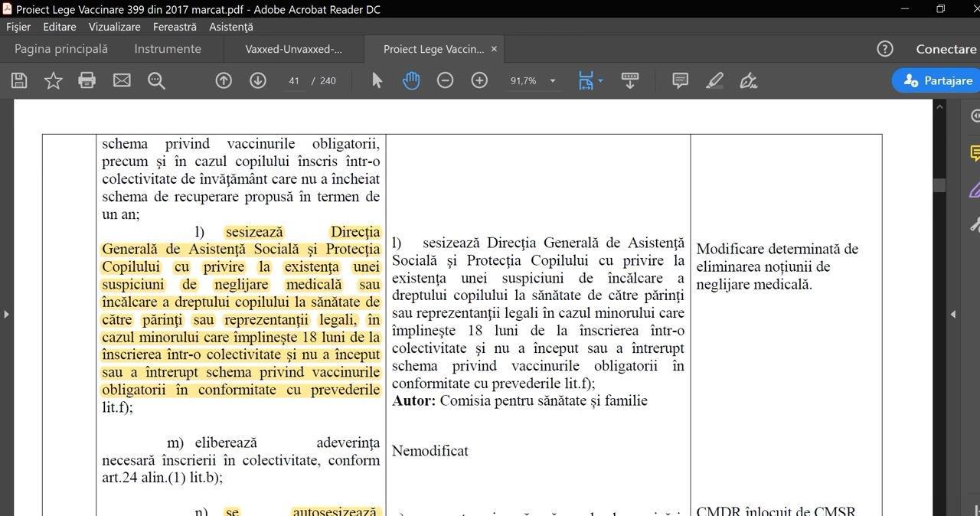This screenshot has width=980, height=516.
Task: Click the fit page width icon
Action: (586, 80)
